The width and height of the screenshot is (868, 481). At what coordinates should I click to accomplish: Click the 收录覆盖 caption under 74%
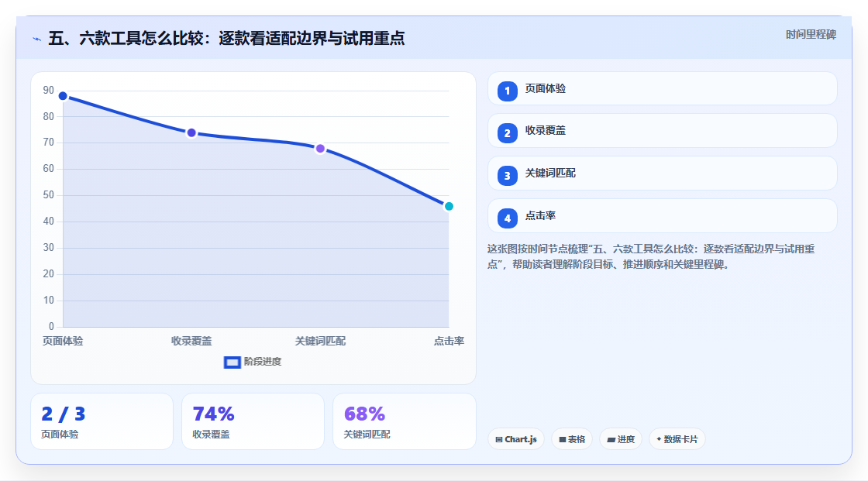click(x=211, y=435)
